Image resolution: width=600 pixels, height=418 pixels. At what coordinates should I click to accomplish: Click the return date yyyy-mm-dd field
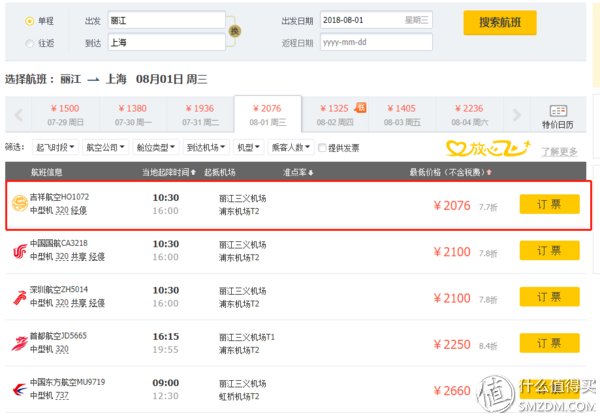tap(376, 42)
